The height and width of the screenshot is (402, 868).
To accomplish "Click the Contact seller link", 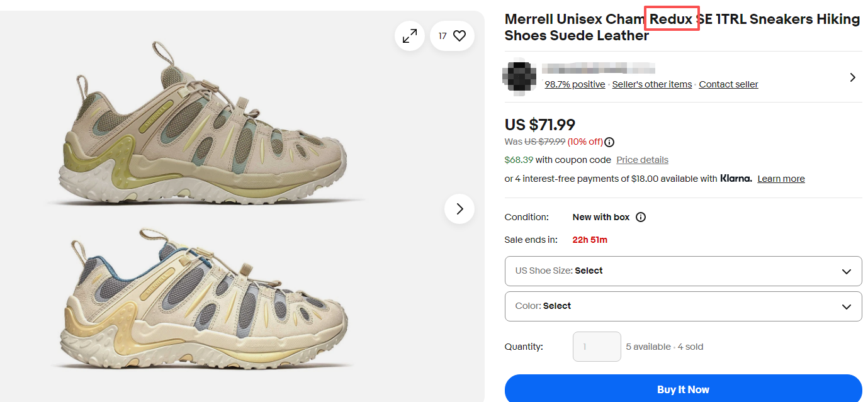I will click(728, 84).
